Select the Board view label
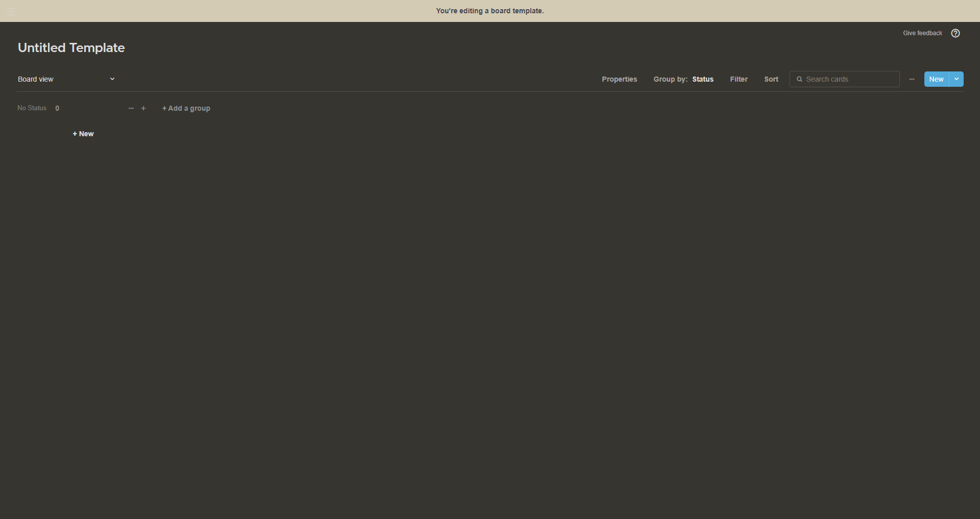The image size is (980, 519). pyautogui.click(x=36, y=79)
